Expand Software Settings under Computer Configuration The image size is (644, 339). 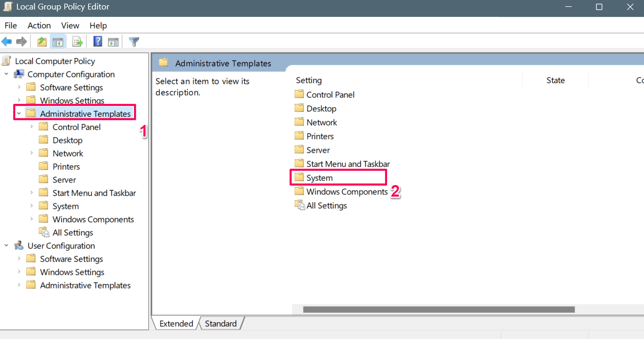19,87
